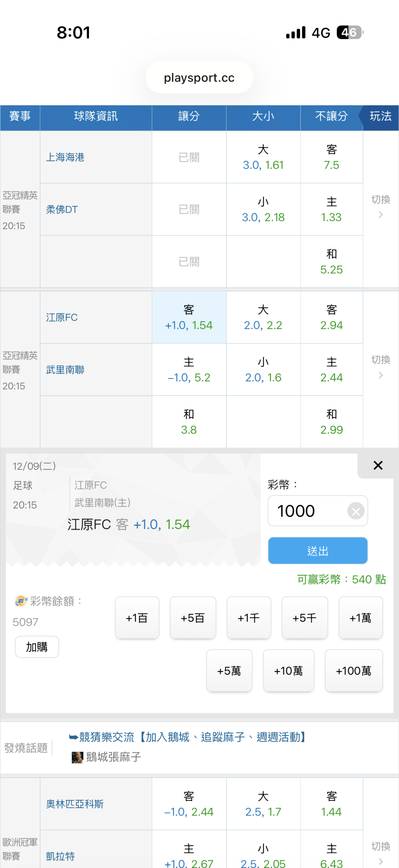Add +100萬 to the bet amount

pos(354,671)
